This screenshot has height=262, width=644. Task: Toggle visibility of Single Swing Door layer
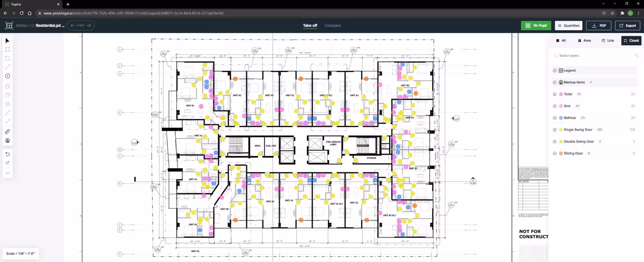555,130
